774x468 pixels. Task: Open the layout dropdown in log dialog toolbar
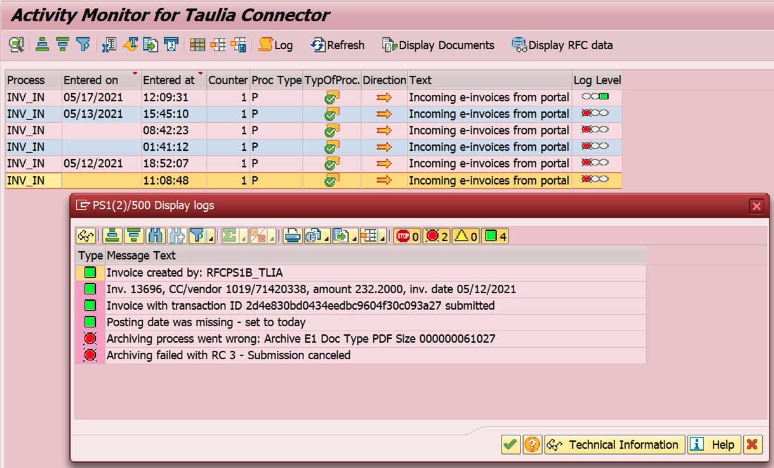pyautogui.click(x=373, y=236)
